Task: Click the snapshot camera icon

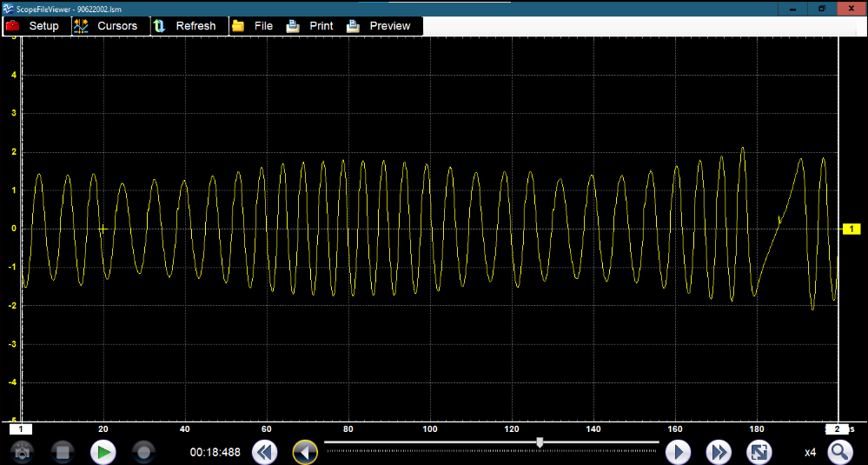Action: (x=21, y=452)
